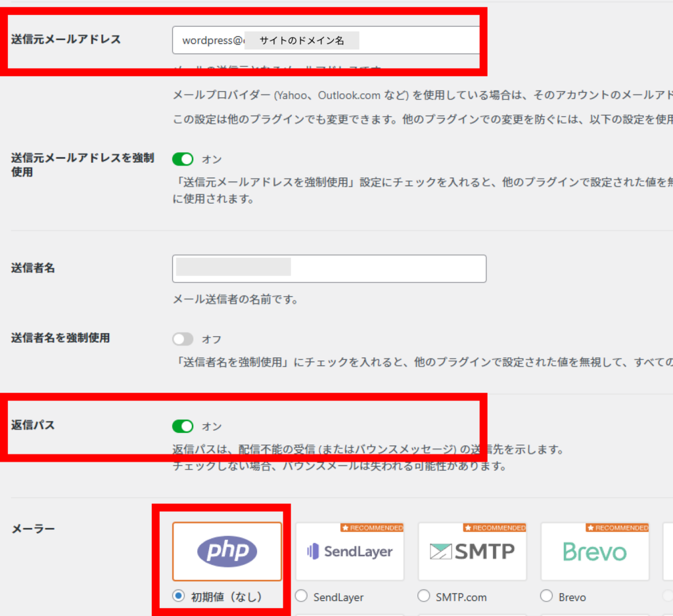Toggle 送信元メールアドレスを強制使用 switch
The image size is (673, 616).
coord(183,159)
